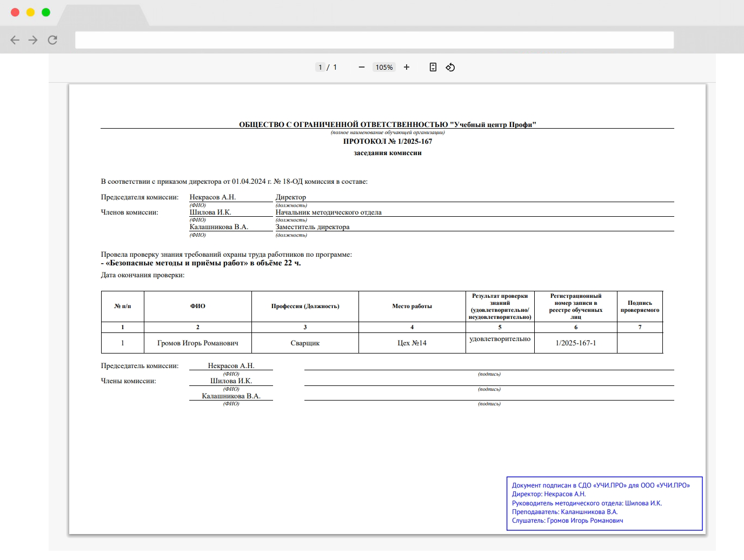
Task: Rotate the document with the rotate icon
Action: pyautogui.click(x=450, y=67)
